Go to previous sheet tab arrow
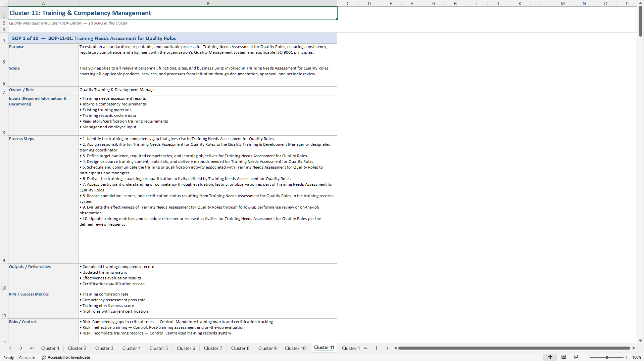Viewport: 644px width, 361px height. (x=10, y=348)
